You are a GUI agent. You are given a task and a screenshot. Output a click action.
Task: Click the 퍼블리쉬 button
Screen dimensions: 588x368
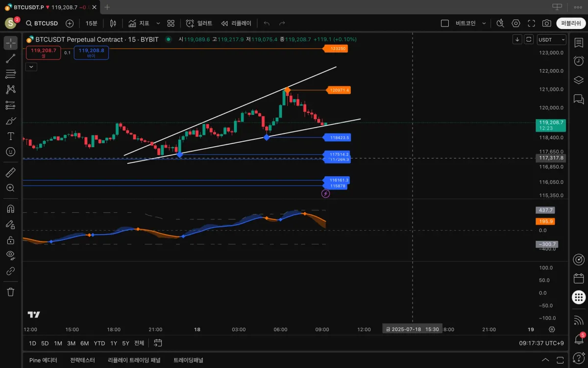(x=571, y=23)
